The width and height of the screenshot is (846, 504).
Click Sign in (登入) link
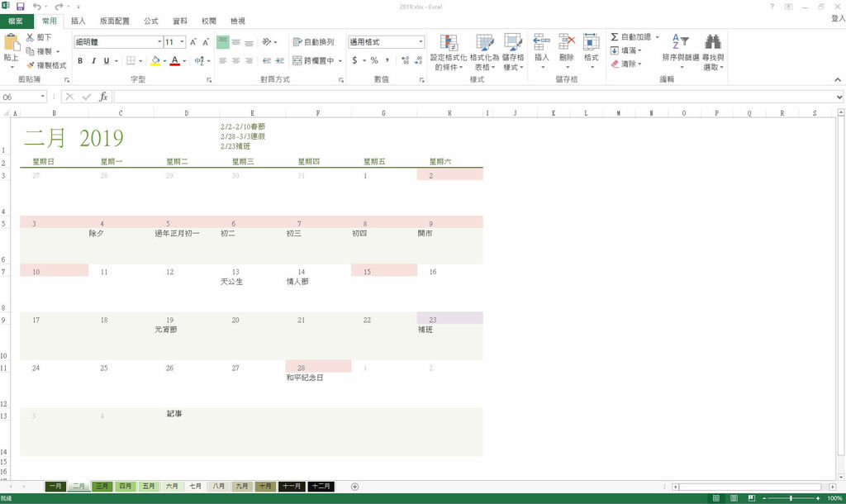838,18
